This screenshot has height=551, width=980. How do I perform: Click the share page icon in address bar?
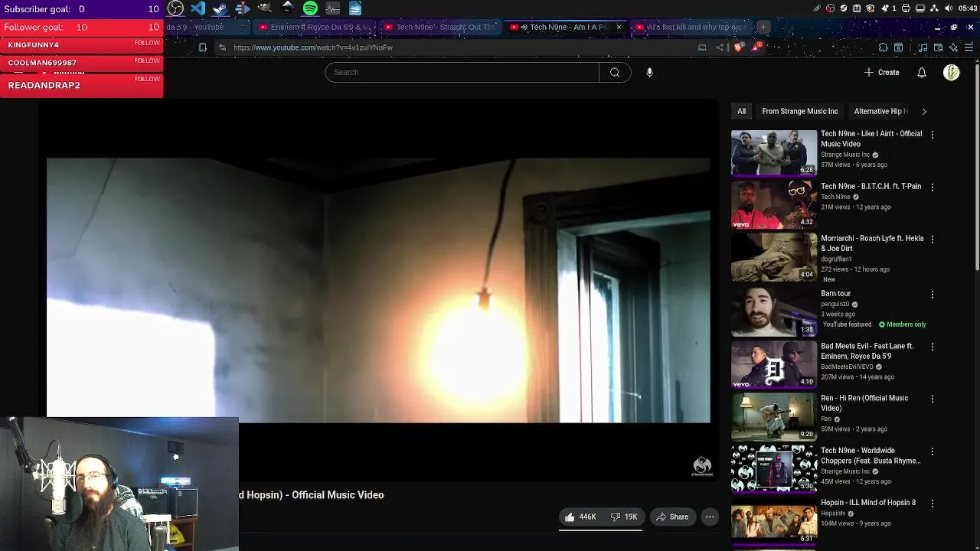click(x=720, y=47)
